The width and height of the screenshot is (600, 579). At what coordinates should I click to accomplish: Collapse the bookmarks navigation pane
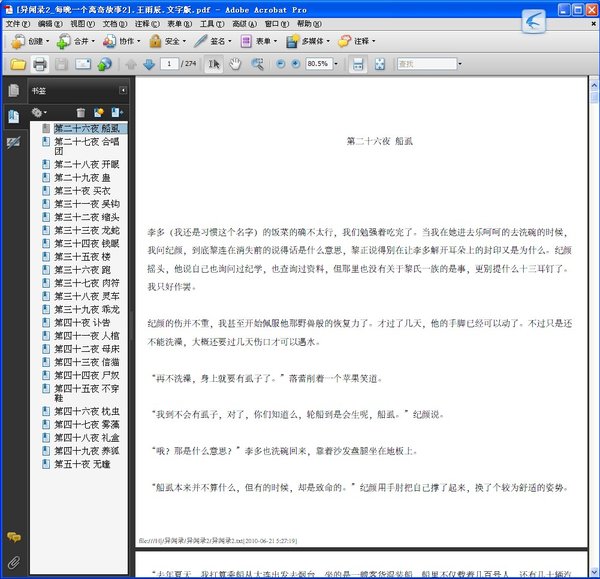123,90
